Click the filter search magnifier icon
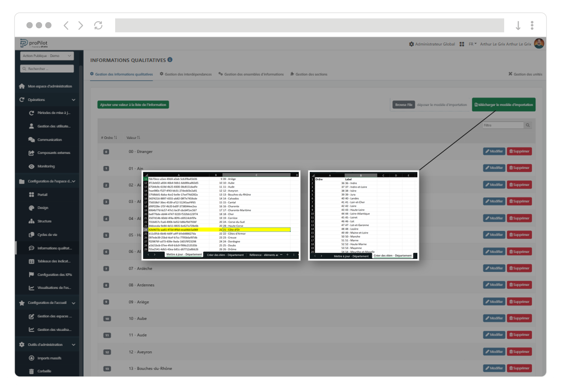 click(528, 125)
